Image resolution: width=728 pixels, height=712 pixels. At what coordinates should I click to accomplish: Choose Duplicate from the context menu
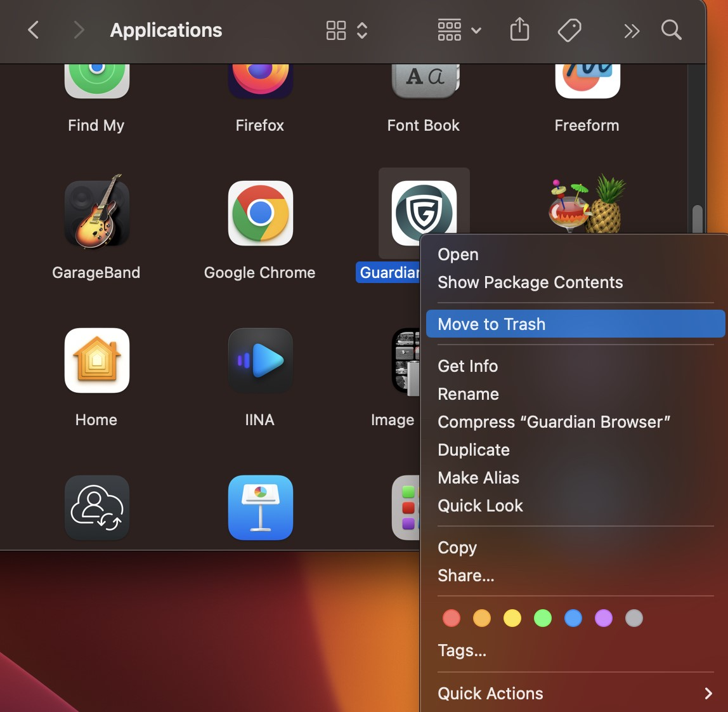(x=575, y=449)
